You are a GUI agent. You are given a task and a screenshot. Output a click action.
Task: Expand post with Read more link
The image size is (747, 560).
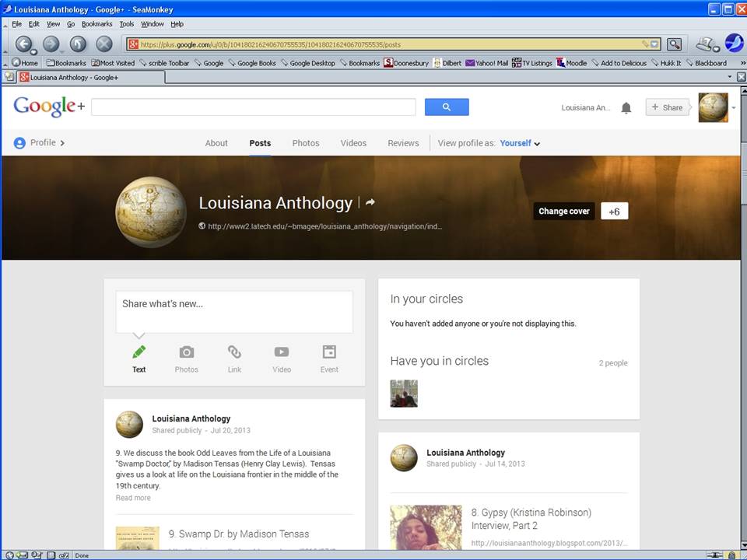133,498
